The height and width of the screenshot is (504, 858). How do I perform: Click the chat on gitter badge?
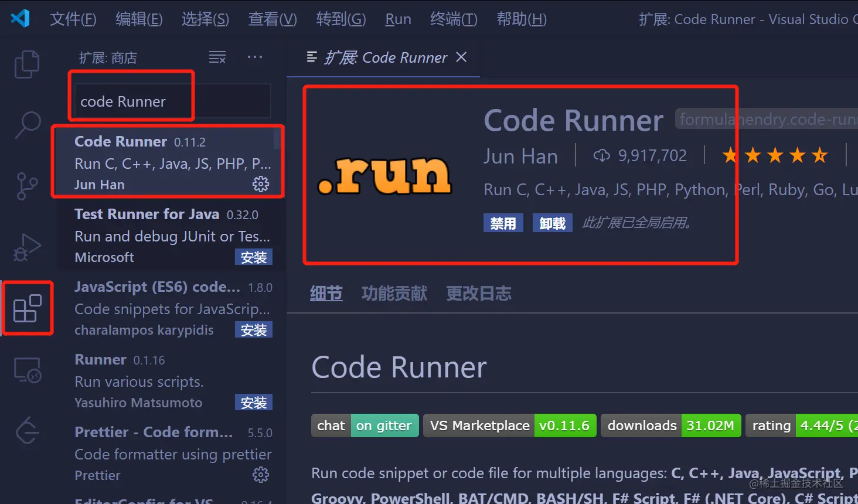pyautogui.click(x=365, y=425)
